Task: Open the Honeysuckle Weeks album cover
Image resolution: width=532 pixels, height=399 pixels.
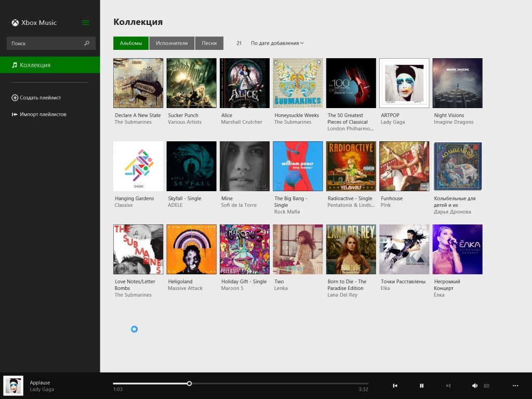Action: (298, 83)
